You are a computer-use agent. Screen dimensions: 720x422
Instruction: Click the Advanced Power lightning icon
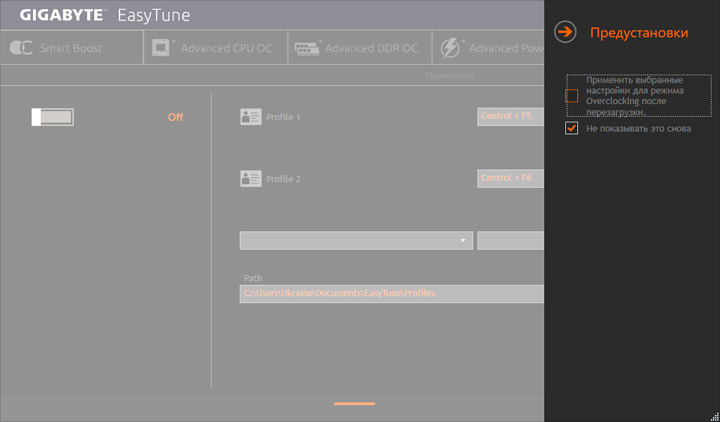coord(451,48)
